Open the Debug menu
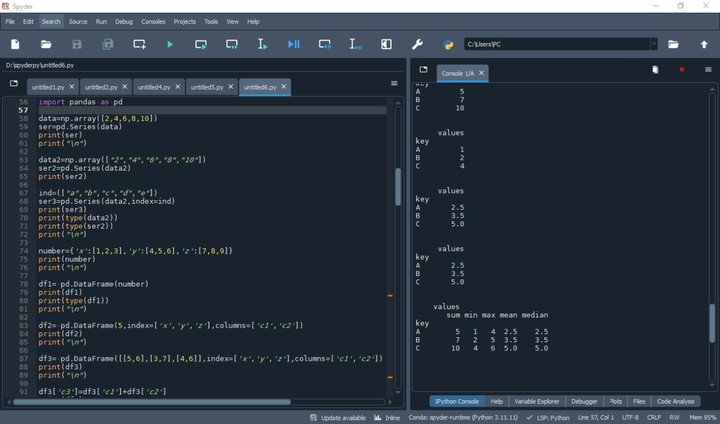Viewport: 720px width, 424px height. [x=124, y=21]
